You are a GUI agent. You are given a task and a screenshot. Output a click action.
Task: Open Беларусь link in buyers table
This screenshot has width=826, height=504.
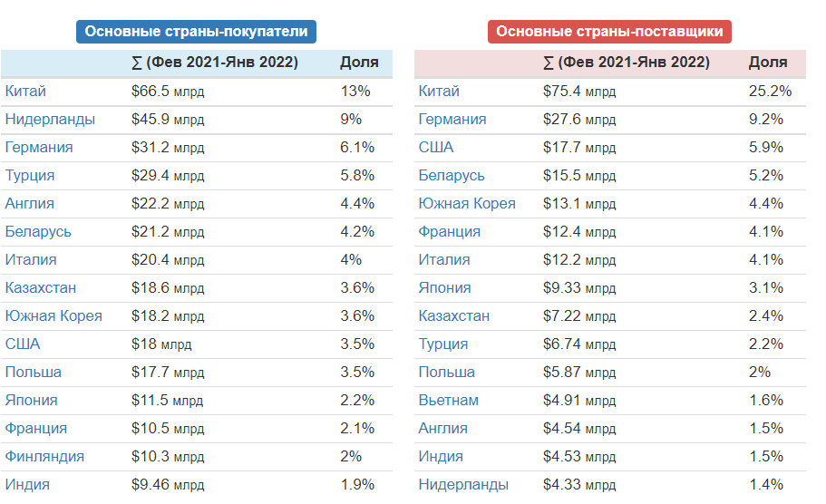click(x=38, y=232)
